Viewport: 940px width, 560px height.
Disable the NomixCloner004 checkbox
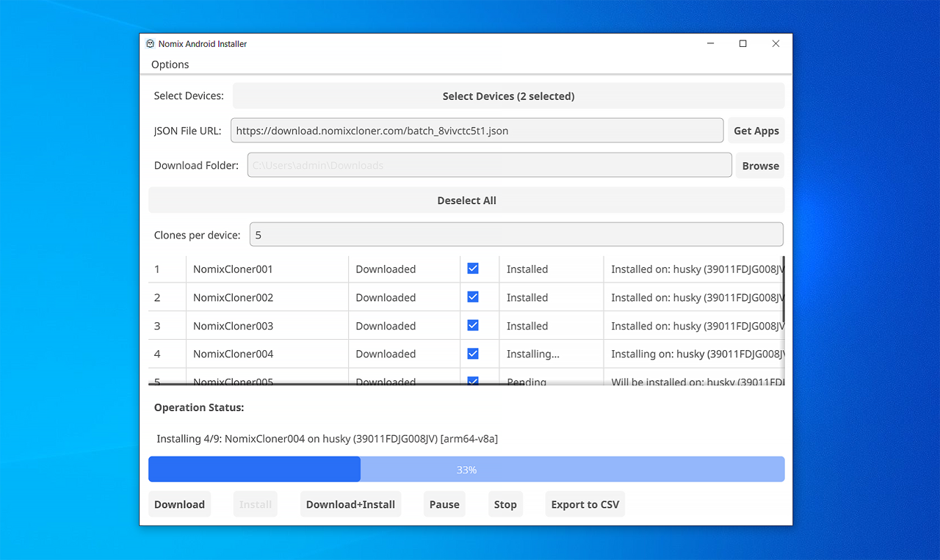[473, 354]
